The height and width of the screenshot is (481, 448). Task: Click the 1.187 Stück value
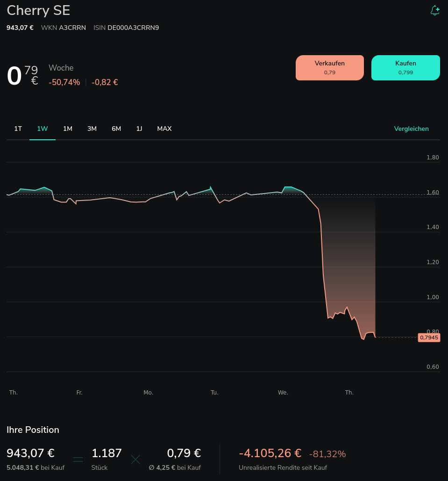(107, 453)
